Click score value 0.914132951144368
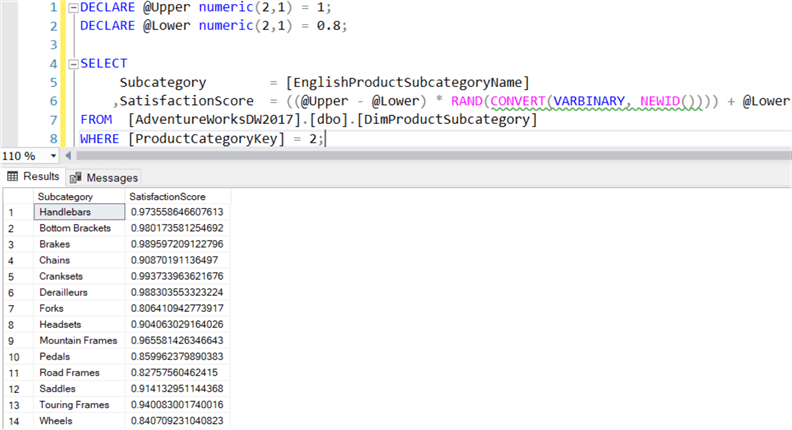Viewport: 792px width, 430px height. 177,389
